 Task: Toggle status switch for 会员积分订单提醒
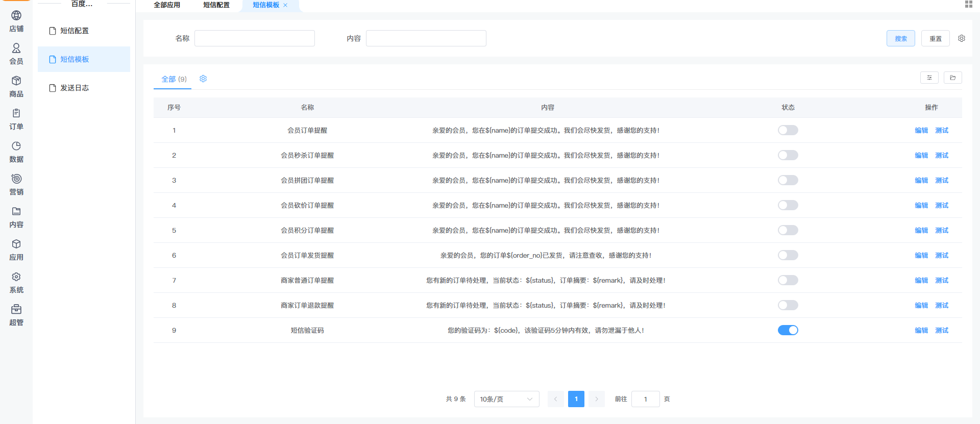coord(788,230)
